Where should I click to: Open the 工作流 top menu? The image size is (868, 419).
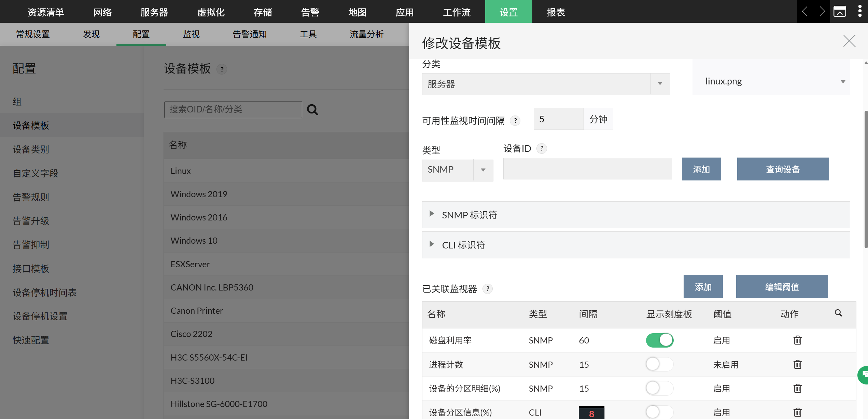point(457,12)
